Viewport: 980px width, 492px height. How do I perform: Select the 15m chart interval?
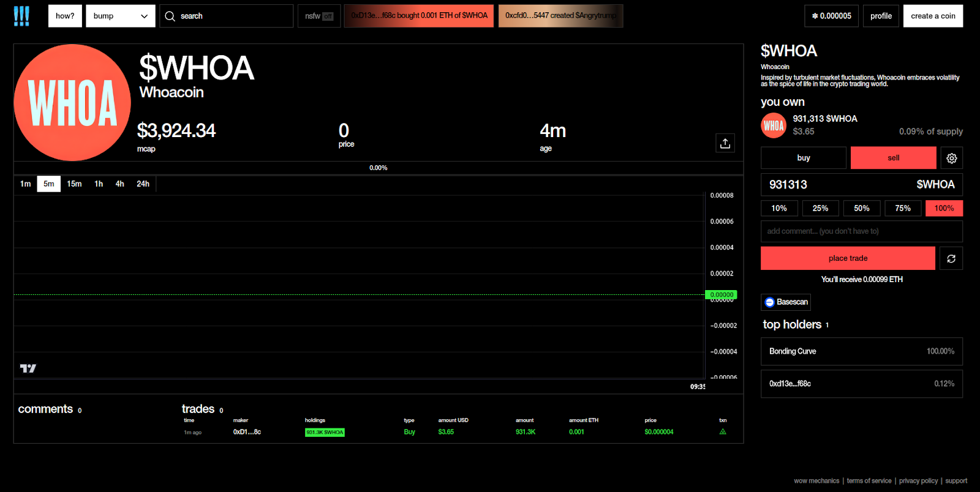74,184
